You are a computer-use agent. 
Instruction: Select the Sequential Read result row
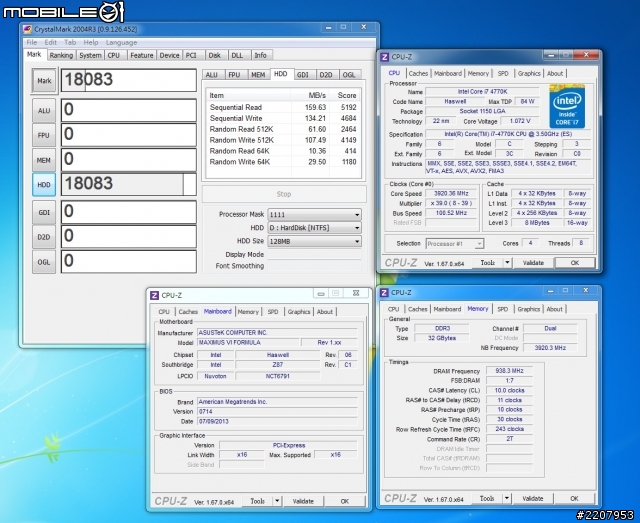click(283, 107)
